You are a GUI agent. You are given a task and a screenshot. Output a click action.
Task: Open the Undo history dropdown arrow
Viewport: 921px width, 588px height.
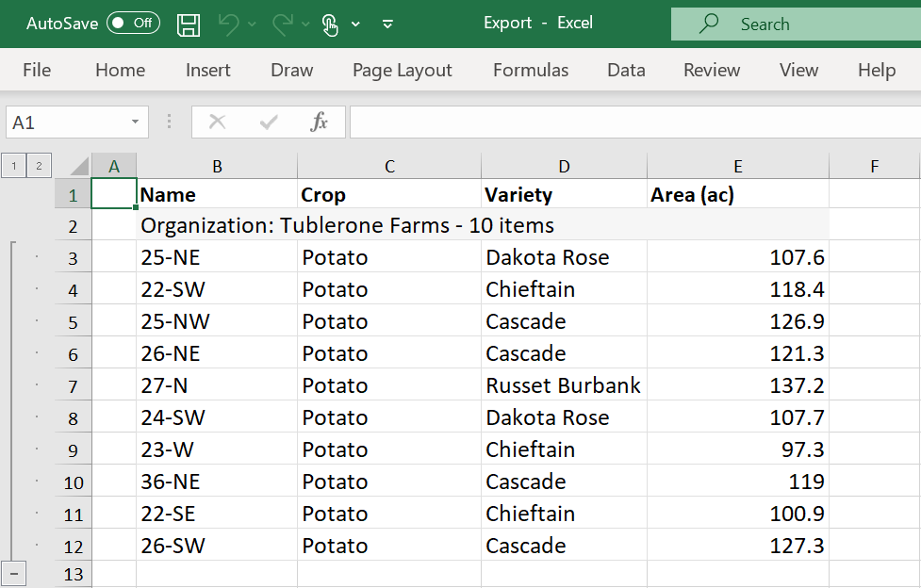point(252,24)
